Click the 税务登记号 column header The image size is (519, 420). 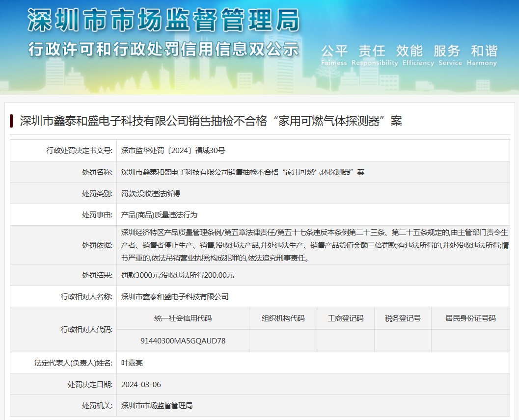pos(403,318)
